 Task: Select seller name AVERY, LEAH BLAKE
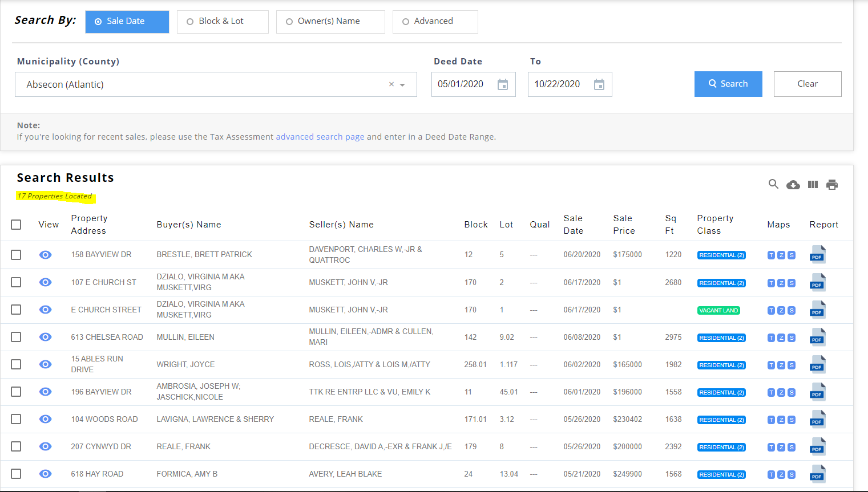[345, 474]
